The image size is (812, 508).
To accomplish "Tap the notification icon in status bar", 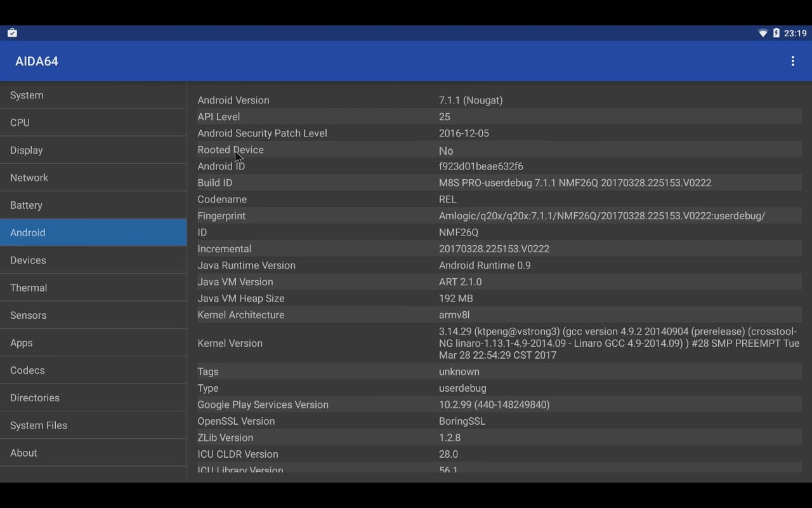I will tap(12, 33).
